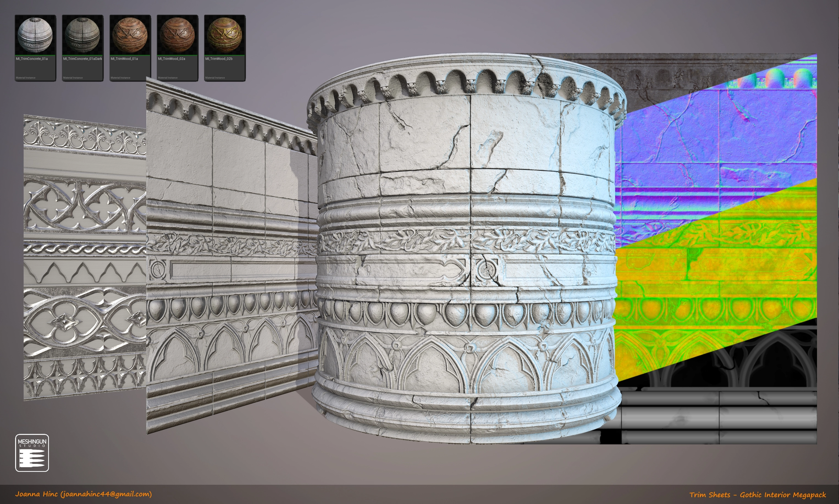Image resolution: width=839 pixels, height=504 pixels.
Task: Select the MI_TrimConcrete_01a material sphere thumbnail
Action: click(35, 35)
